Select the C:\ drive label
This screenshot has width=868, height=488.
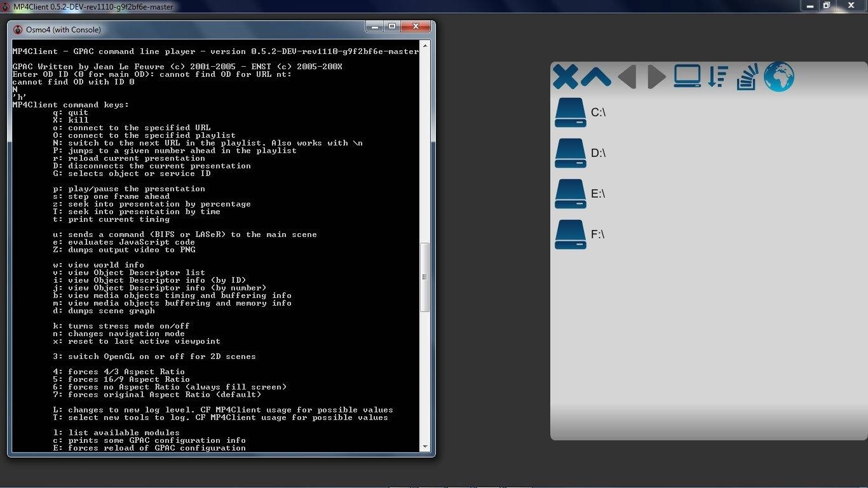click(598, 112)
